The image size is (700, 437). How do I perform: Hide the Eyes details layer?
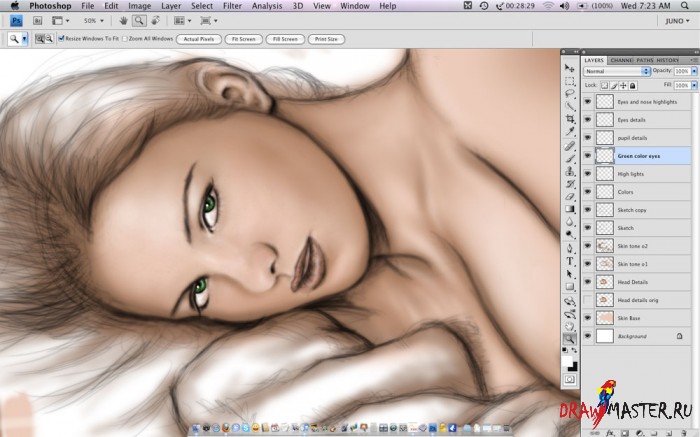pyautogui.click(x=588, y=120)
